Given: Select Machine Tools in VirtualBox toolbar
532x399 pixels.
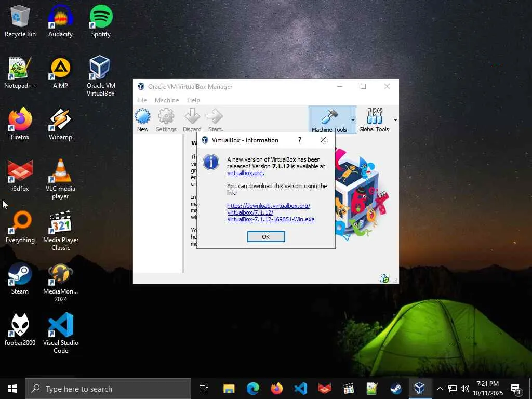Looking at the screenshot, I should click(x=329, y=120).
